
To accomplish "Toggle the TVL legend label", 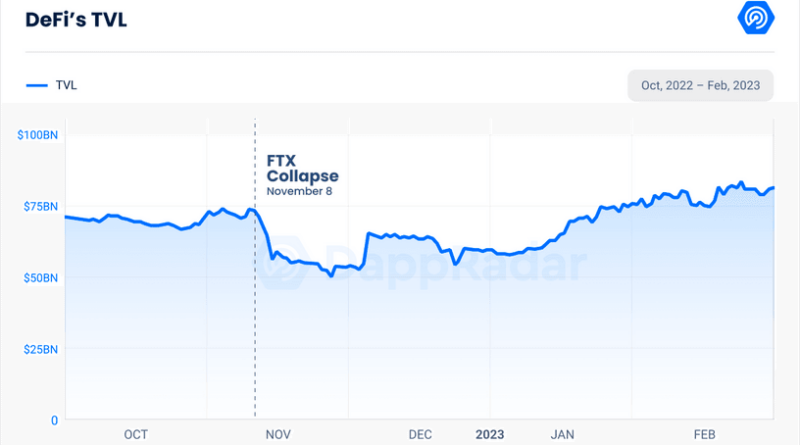I will 65,85.
